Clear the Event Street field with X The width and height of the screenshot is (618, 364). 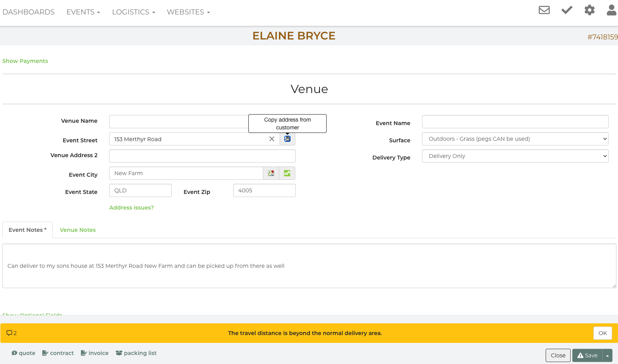[272, 139]
